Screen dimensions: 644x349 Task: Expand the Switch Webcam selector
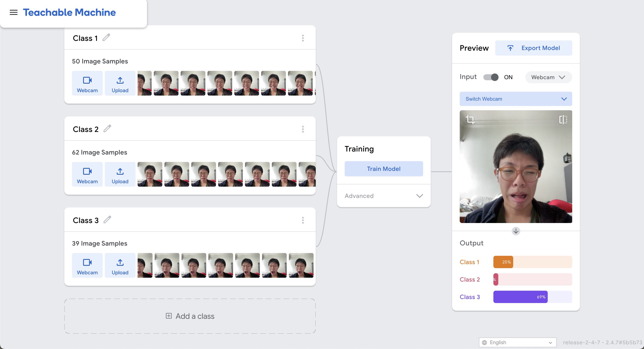[x=516, y=99]
